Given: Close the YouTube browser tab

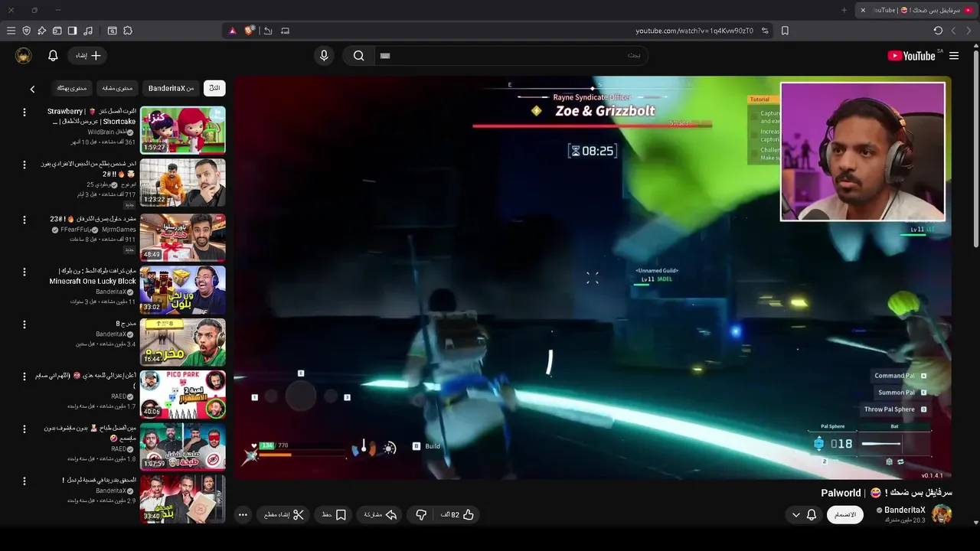Looking at the screenshot, I should point(863,10).
